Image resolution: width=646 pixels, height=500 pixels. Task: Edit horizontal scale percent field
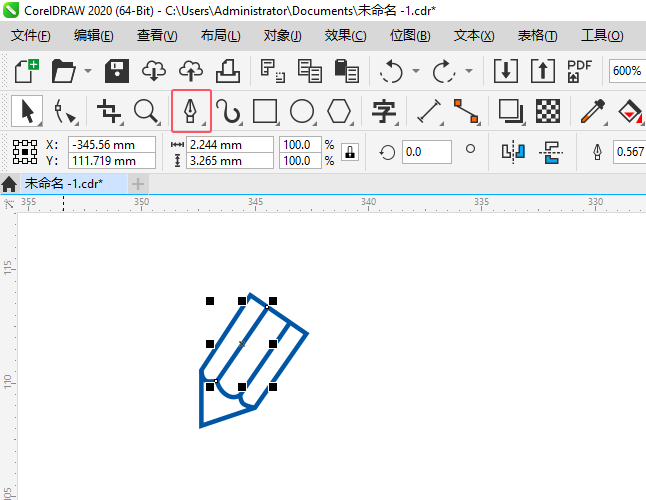300,145
